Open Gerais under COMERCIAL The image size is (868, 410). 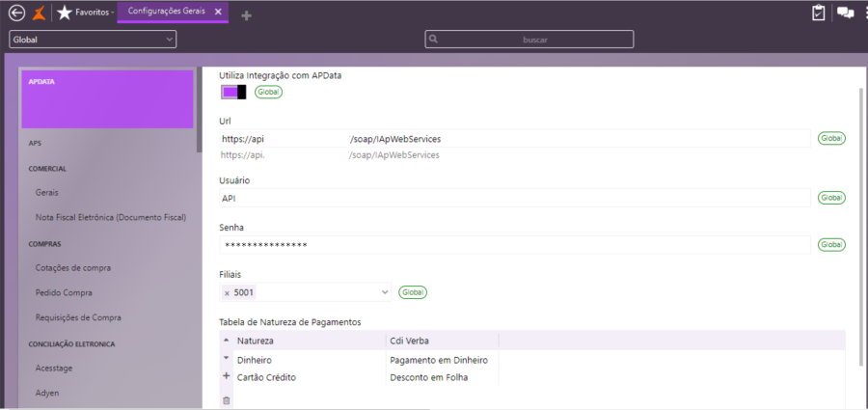47,193
